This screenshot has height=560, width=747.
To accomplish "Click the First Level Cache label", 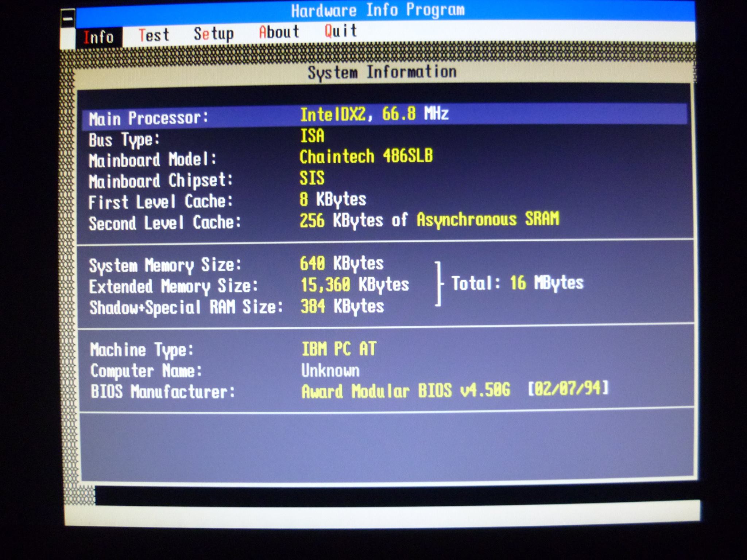I will coord(160,202).
